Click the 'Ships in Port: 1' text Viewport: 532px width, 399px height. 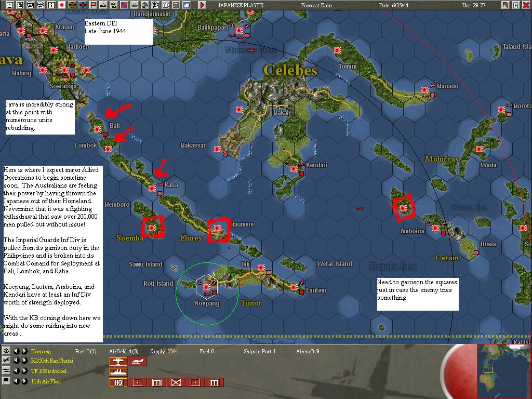260,351
